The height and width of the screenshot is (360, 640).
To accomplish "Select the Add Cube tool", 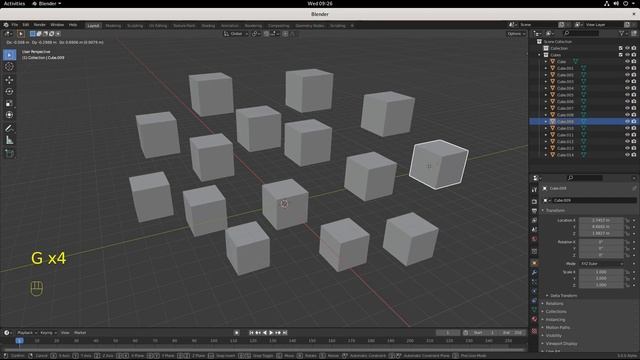I will 9,153.
